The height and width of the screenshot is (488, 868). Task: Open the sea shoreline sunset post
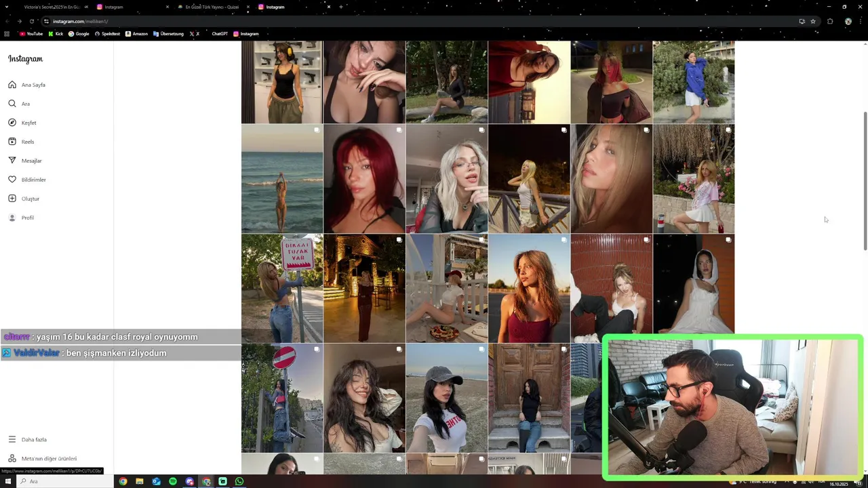[x=282, y=179]
